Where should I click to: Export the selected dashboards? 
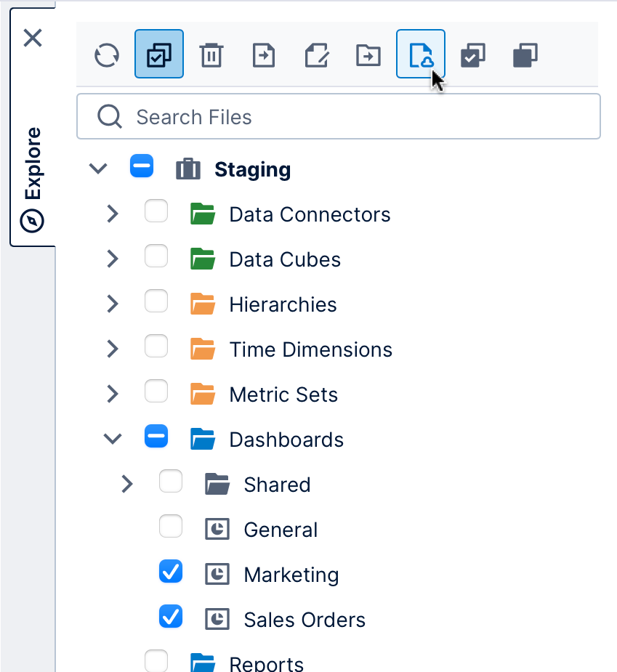(263, 54)
